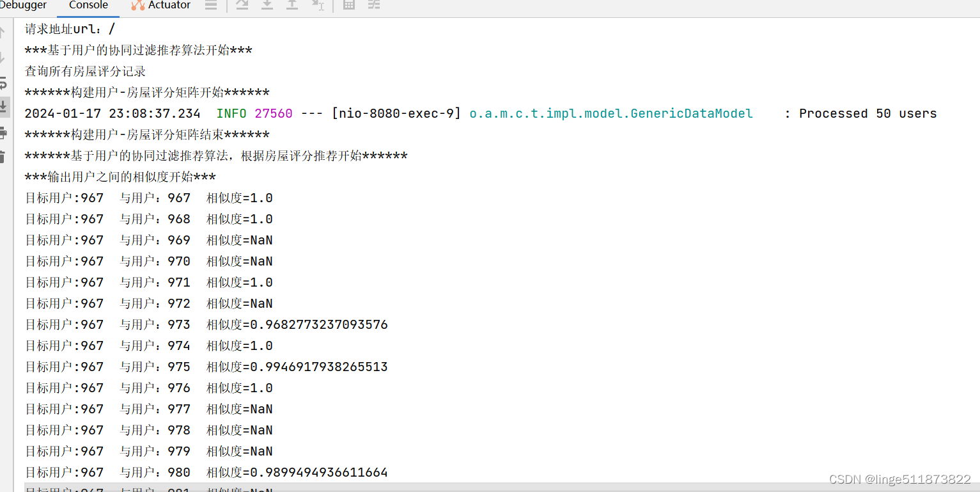Image resolution: width=980 pixels, height=492 pixels.
Task: Click the '构建用户-房屋评分矩阵结束' line
Action: [x=147, y=135]
